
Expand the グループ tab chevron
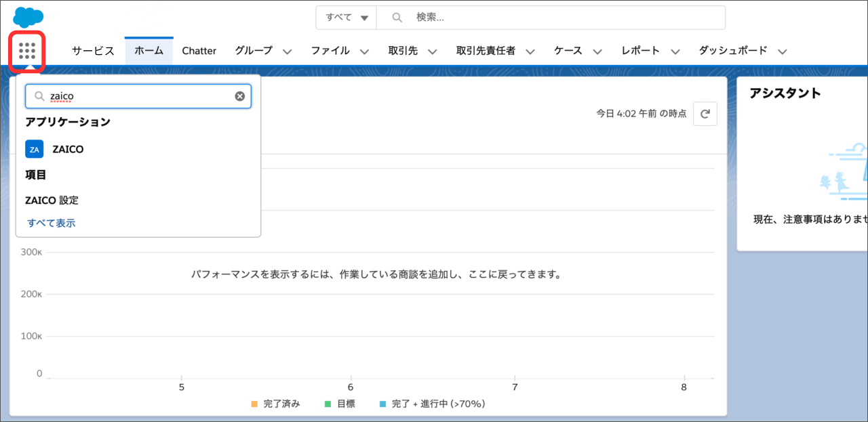[287, 51]
